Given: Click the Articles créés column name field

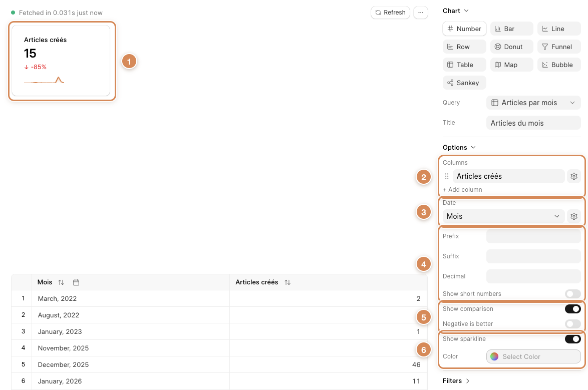Looking at the screenshot, I should tap(508, 176).
